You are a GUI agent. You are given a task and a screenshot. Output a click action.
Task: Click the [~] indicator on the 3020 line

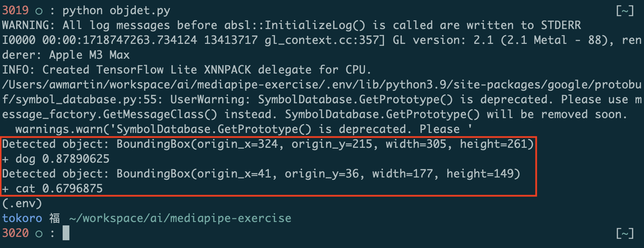click(x=625, y=233)
